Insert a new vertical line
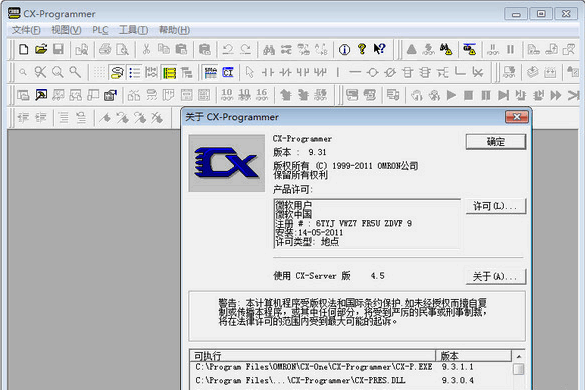This screenshot has height=390, width=585. pyautogui.click(x=338, y=72)
